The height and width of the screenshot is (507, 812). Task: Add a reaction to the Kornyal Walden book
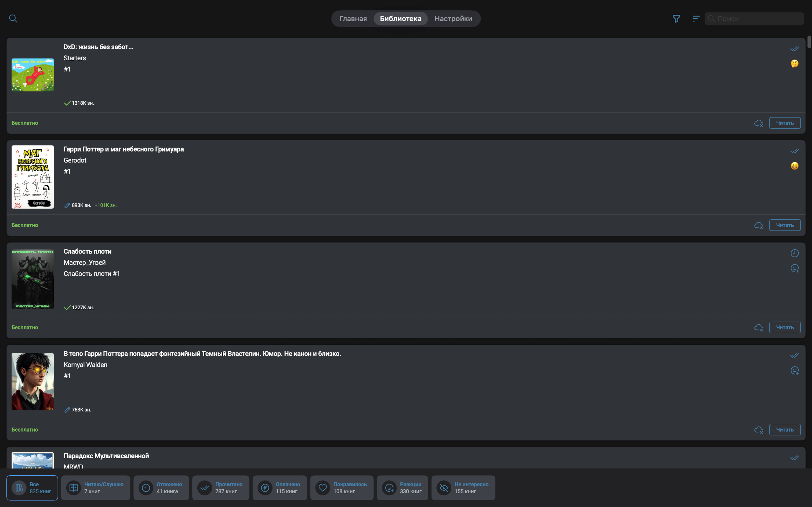[795, 370]
